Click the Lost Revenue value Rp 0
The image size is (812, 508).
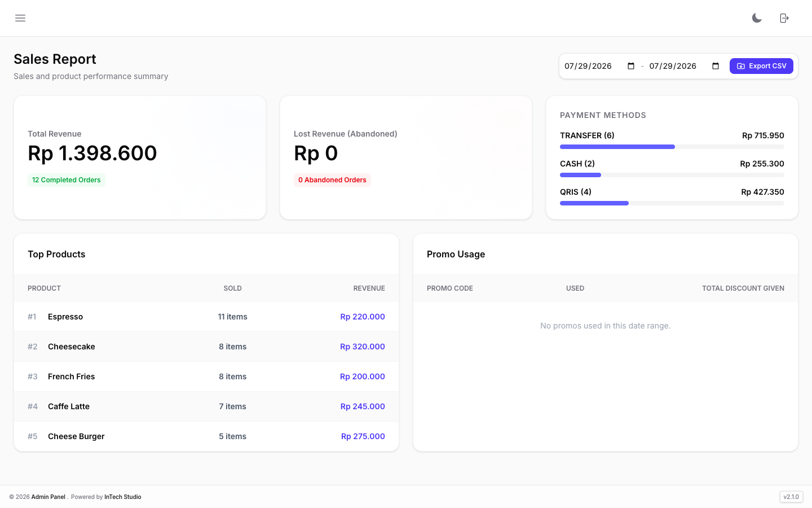coord(316,153)
